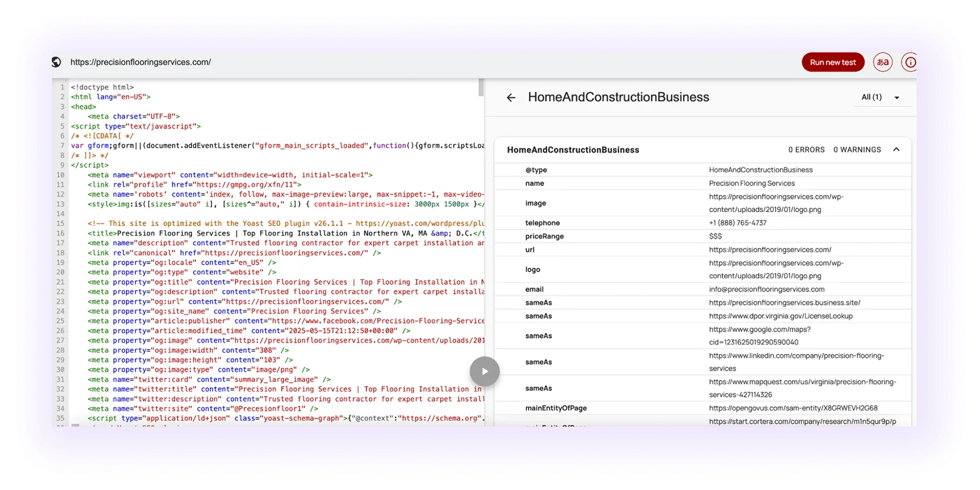Select the @type property row
This screenshot has height=490, width=980.
click(x=703, y=170)
